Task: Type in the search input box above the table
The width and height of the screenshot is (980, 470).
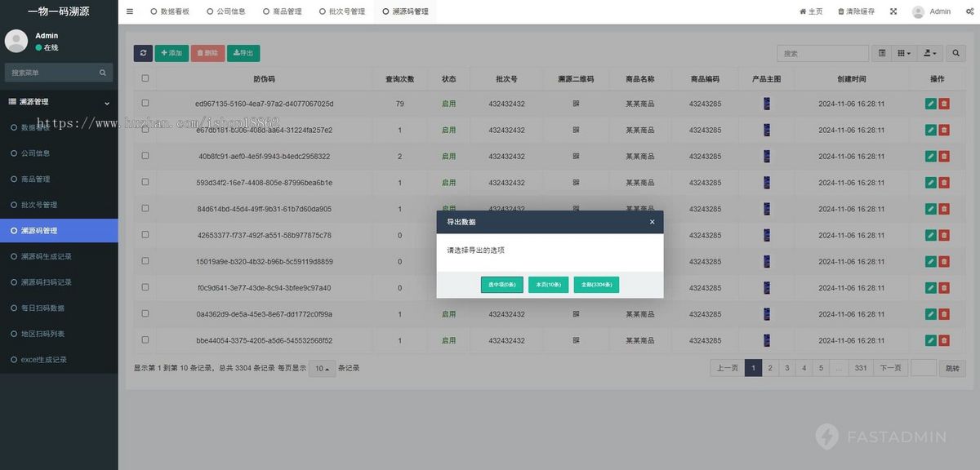Action: click(822, 52)
